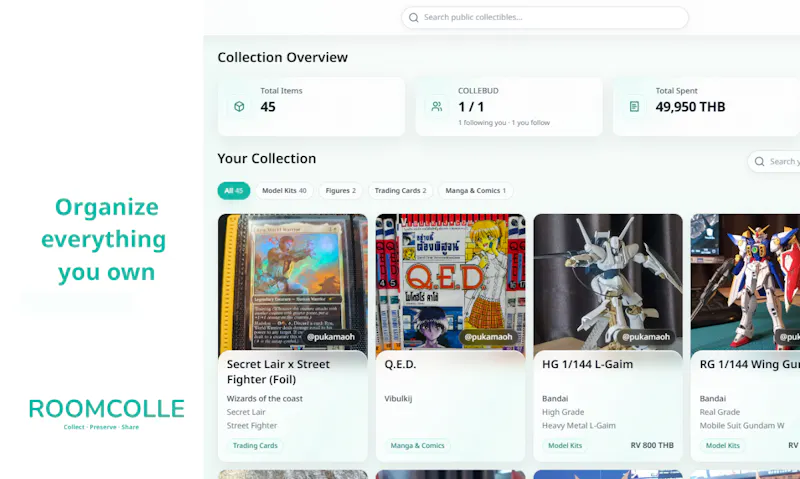This screenshot has height=479, width=800.
Task: Click @pukamaoh tag on Secret Lair image
Action: point(331,337)
